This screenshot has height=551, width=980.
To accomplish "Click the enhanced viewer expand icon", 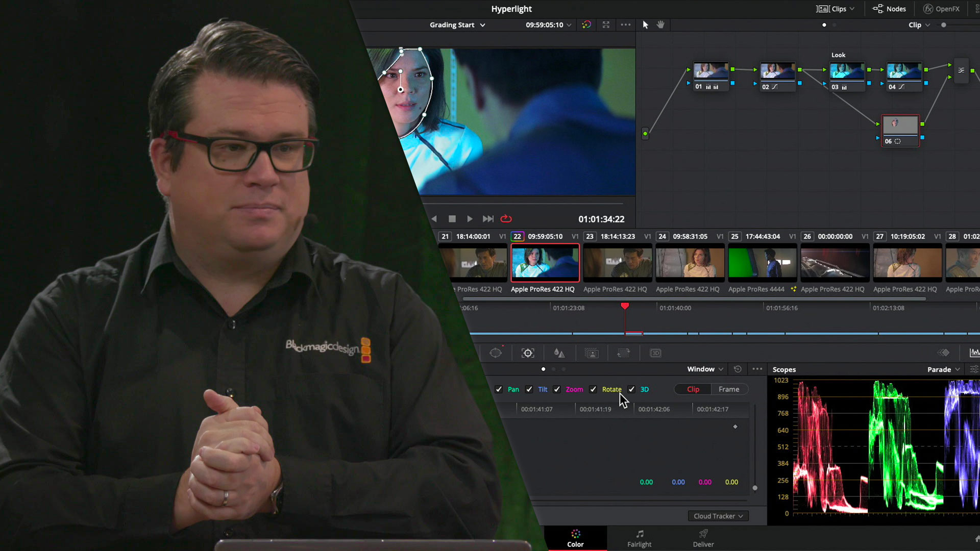I will [606, 24].
